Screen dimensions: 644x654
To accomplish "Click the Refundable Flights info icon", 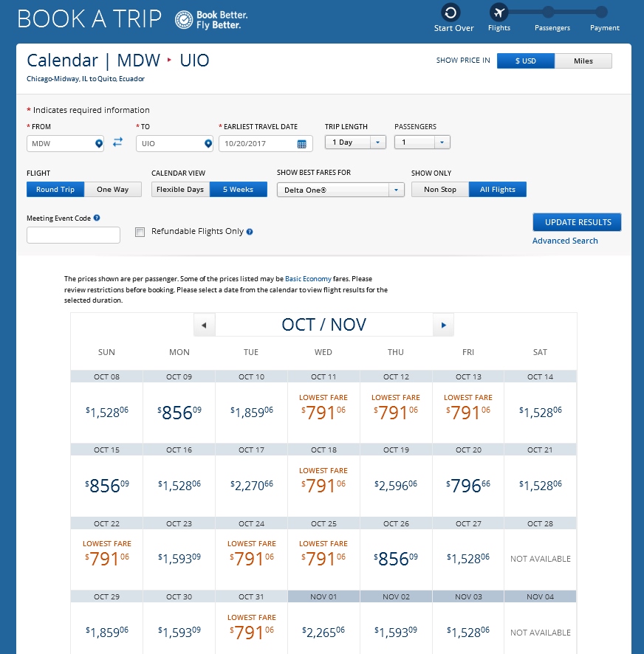I will click(250, 232).
